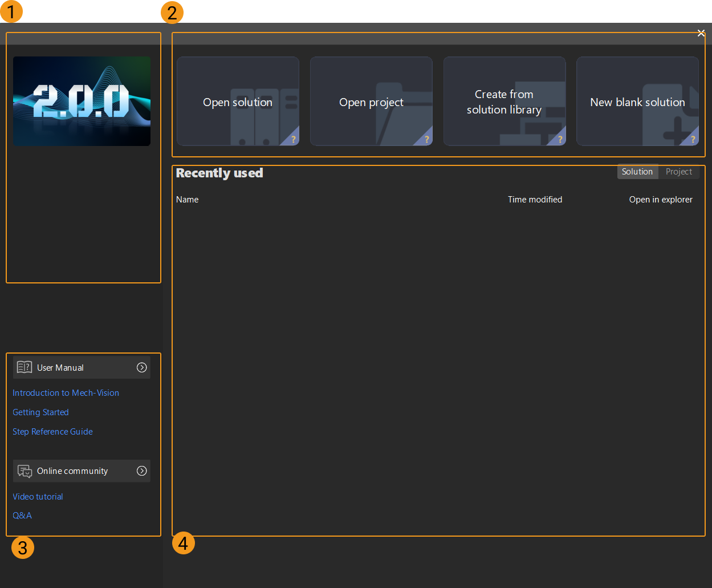Open the Video tutorial link

pos(38,496)
